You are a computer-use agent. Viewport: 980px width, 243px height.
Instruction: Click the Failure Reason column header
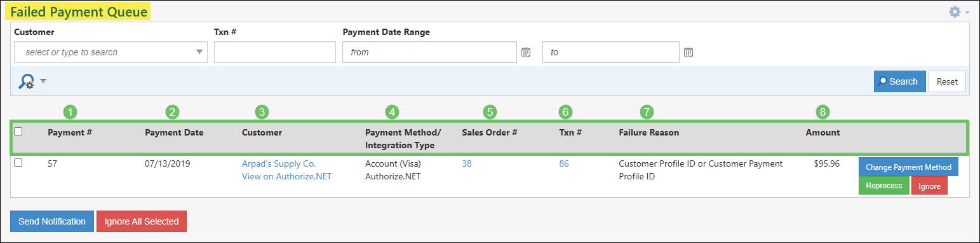(x=649, y=133)
